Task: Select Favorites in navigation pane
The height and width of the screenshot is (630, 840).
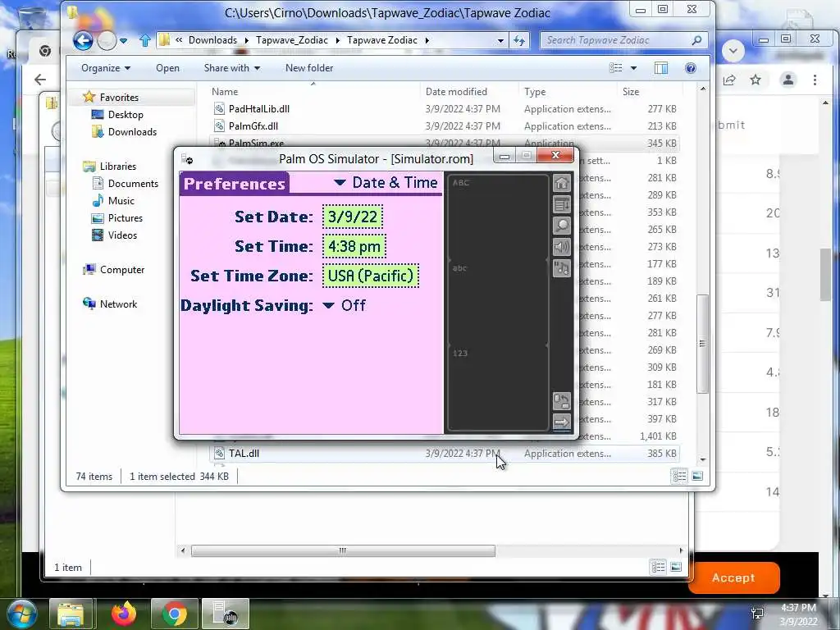Action: pyautogui.click(x=119, y=98)
